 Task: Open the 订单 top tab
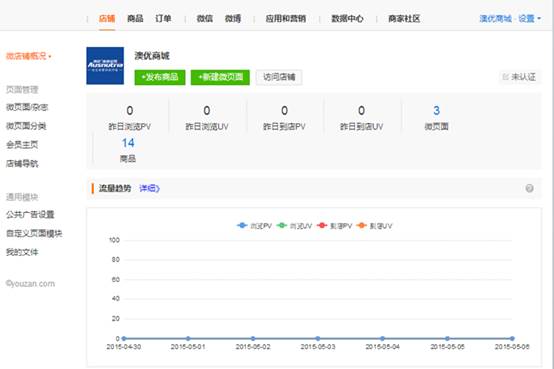coord(163,18)
